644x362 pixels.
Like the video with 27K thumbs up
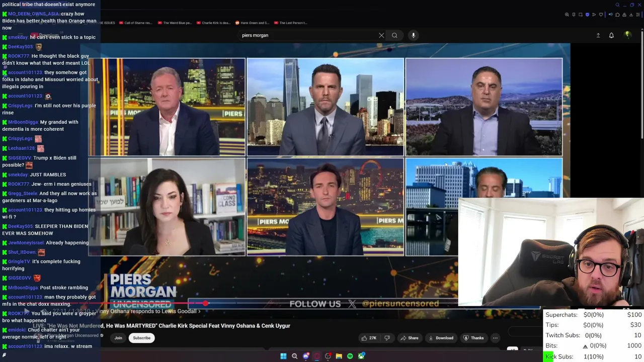(x=369, y=338)
